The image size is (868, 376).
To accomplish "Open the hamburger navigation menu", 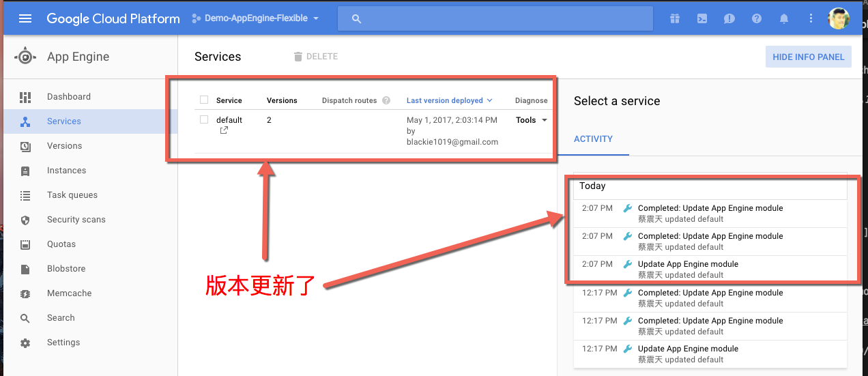I will (x=25, y=18).
